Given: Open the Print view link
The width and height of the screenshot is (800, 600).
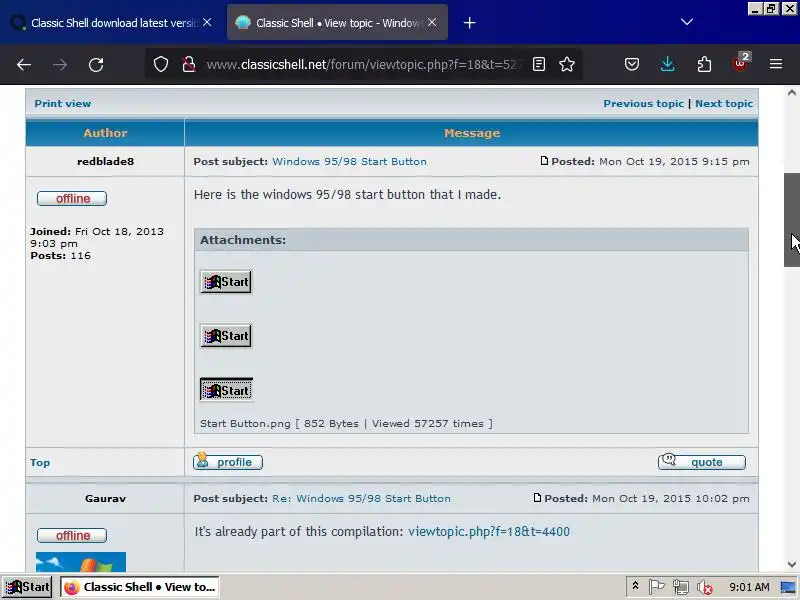Looking at the screenshot, I should [x=63, y=104].
